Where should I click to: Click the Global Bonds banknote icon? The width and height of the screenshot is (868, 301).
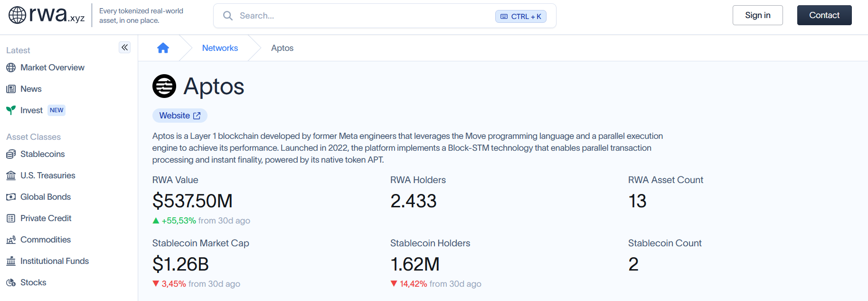[11, 197]
